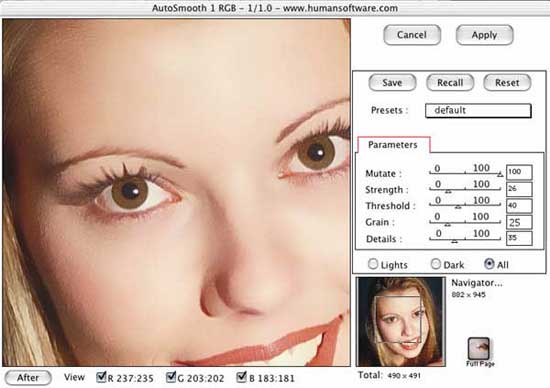Reset parameters with Reset button

(507, 83)
